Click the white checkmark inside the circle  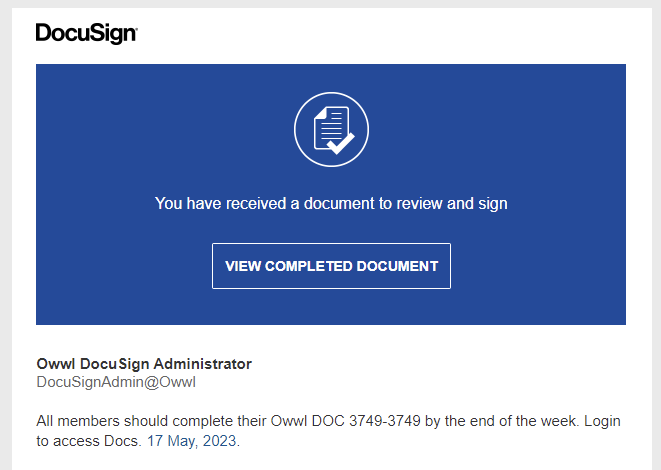tap(341, 144)
